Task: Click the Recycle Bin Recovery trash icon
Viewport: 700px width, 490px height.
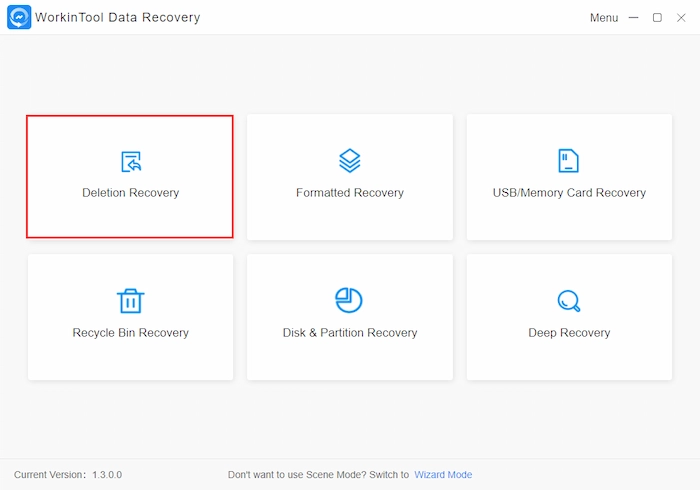Action: 130,301
